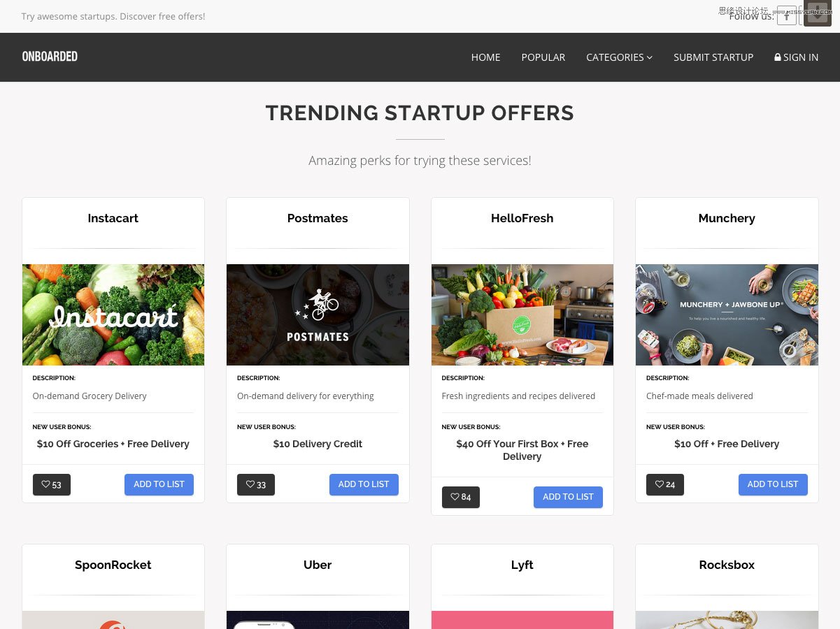The image size is (840, 629).
Task: Click the Facebook follow icon
Action: 787,15
